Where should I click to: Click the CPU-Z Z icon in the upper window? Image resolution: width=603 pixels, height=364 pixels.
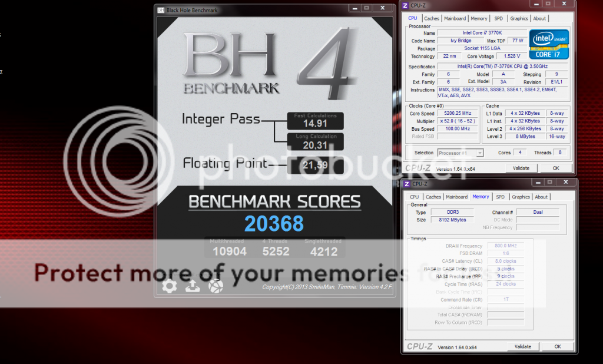[406, 6]
